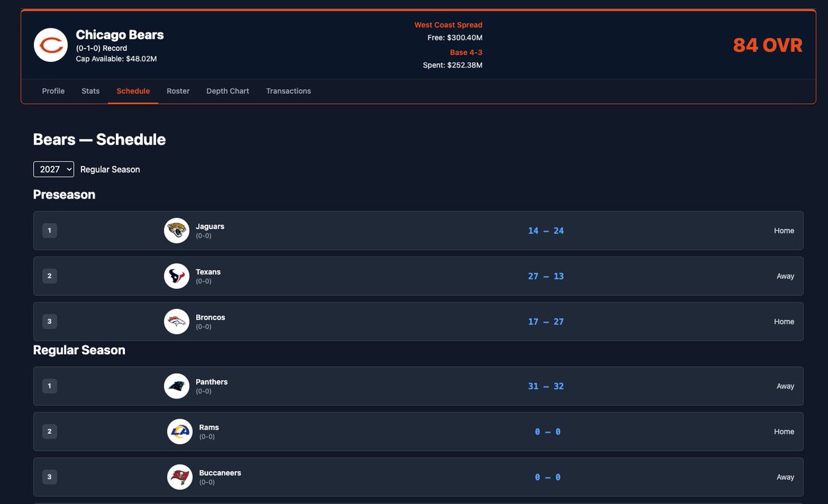Click the Preseason section heading

pos(64,194)
